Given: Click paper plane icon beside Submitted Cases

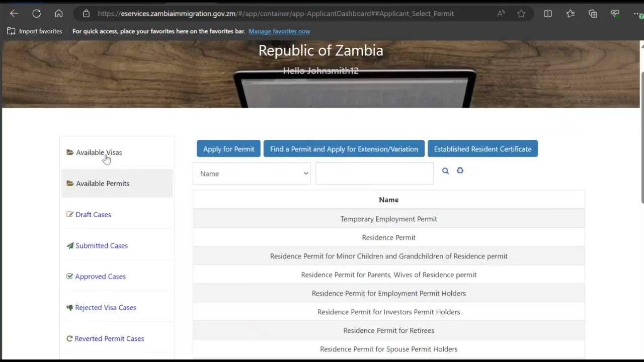Looking at the screenshot, I should [70, 246].
